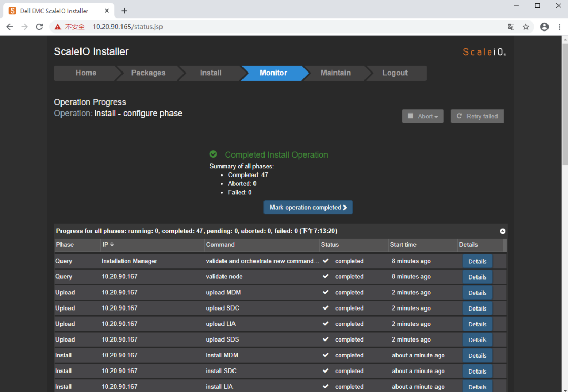Click the browser back arrow icon
This screenshot has height=392, width=568.
pyautogui.click(x=10, y=27)
